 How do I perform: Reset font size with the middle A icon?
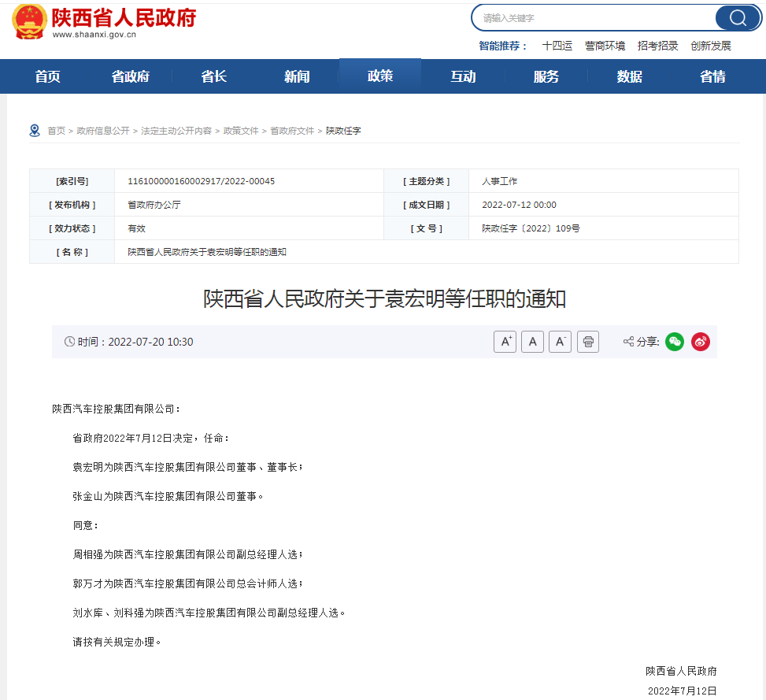(532, 341)
